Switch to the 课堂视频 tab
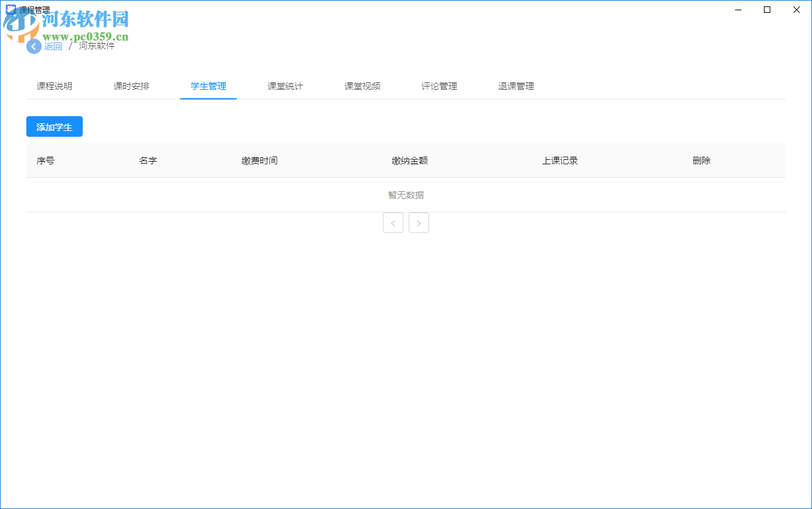Screen dimensions: 812x509 point(362,85)
